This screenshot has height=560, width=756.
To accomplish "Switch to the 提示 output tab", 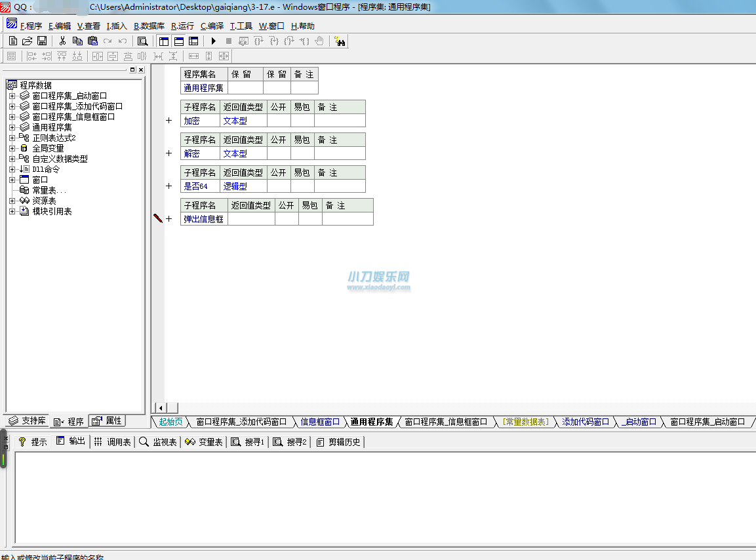I will point(32,442).
